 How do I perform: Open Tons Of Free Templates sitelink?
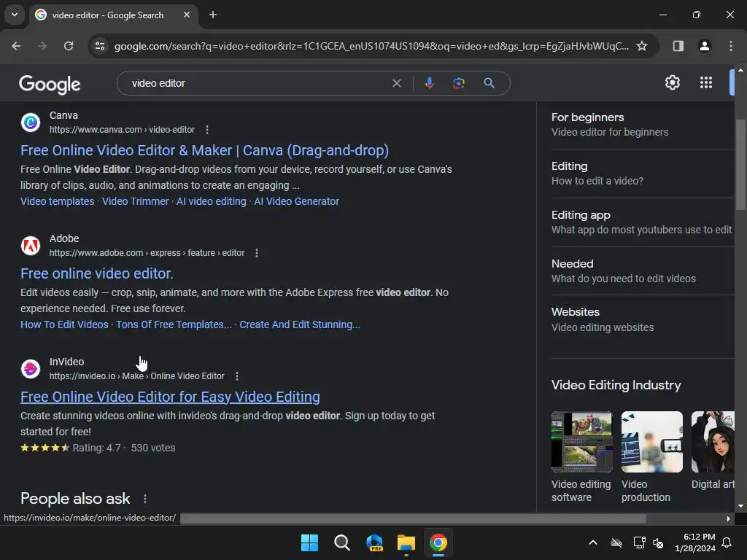pyautogui.click(x=174, y=324)
